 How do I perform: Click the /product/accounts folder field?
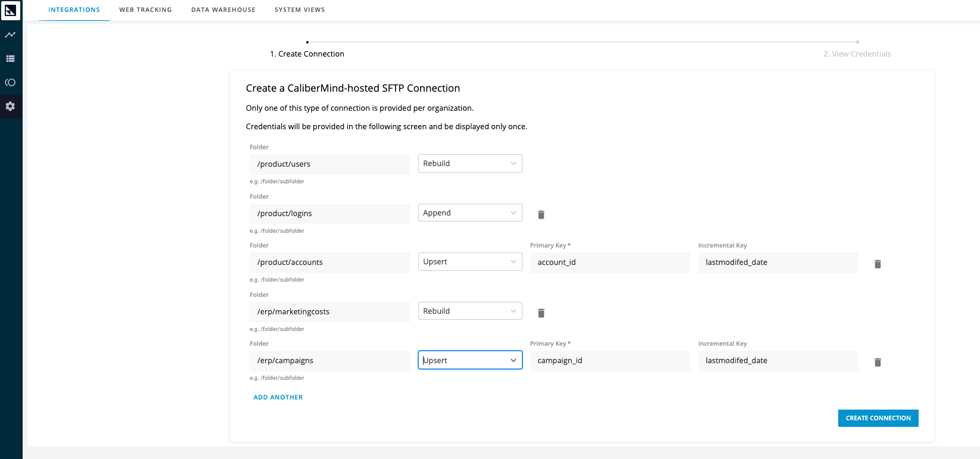tap(330, 263)
